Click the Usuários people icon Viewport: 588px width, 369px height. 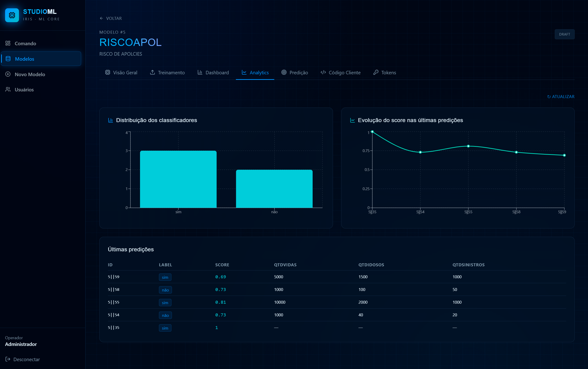[x=8, y=90]
